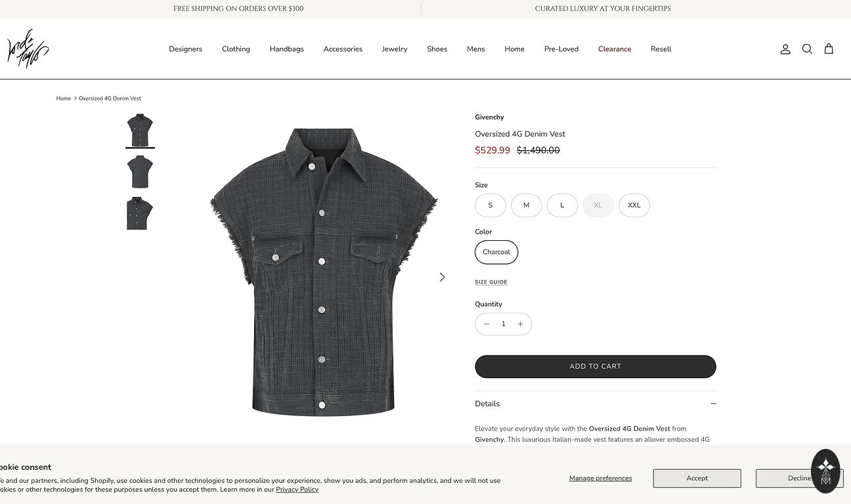This screenshot has height=504, width=851.
Task: Go to the Clearance section
Action: [615, 49]
